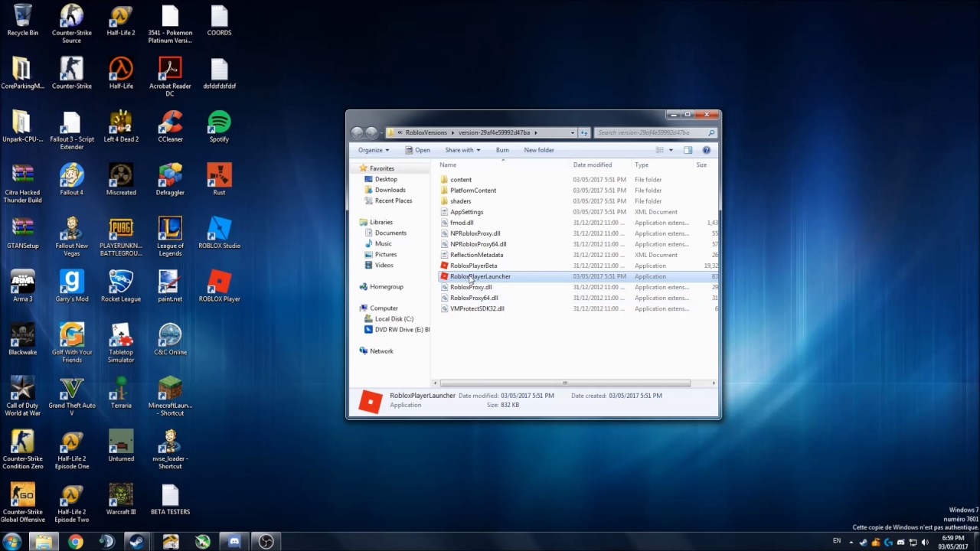Expand breadcrumb arrow after RobloxVersions
The width and height of the screenshot is (980, 551).
[x=452, y=132]
